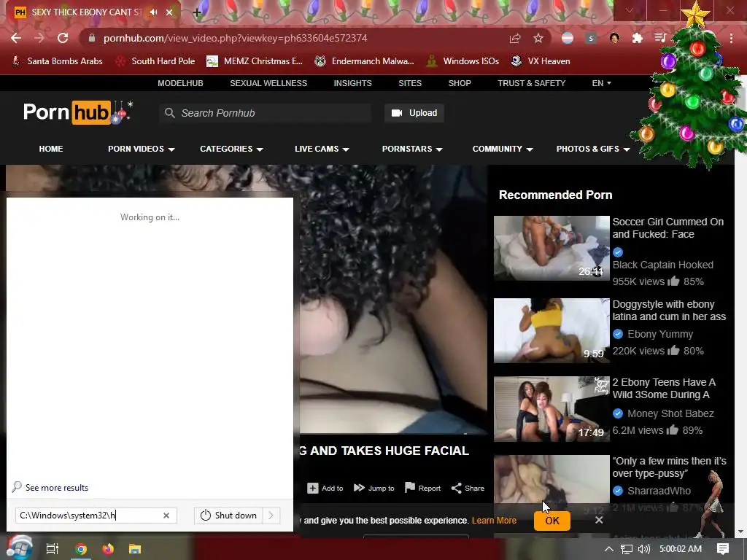The width and height of the screenshot is (747, 560).
Task: Click the address bar URL
Action: [236, 38]
